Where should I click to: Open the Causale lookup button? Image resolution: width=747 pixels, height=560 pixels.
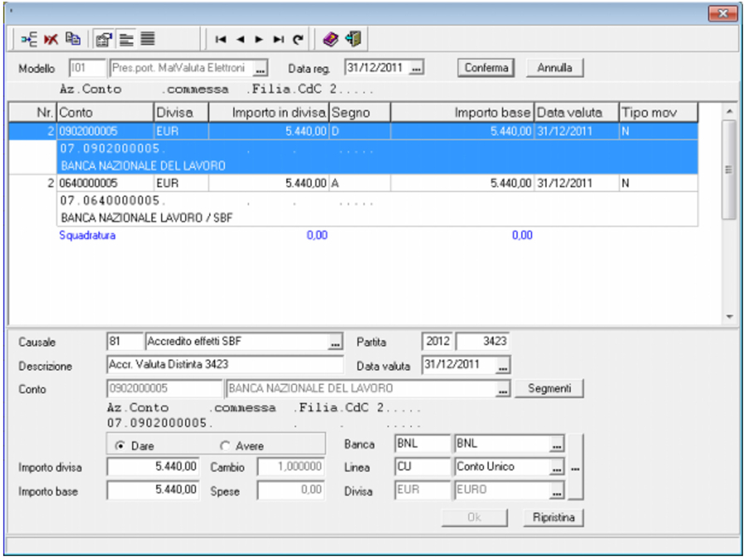click(x=335, y=342)
